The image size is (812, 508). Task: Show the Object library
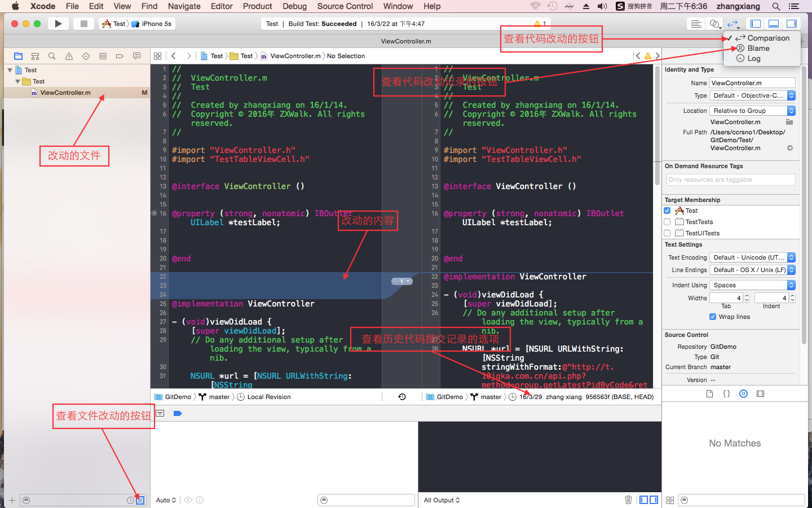pos(743,393)
